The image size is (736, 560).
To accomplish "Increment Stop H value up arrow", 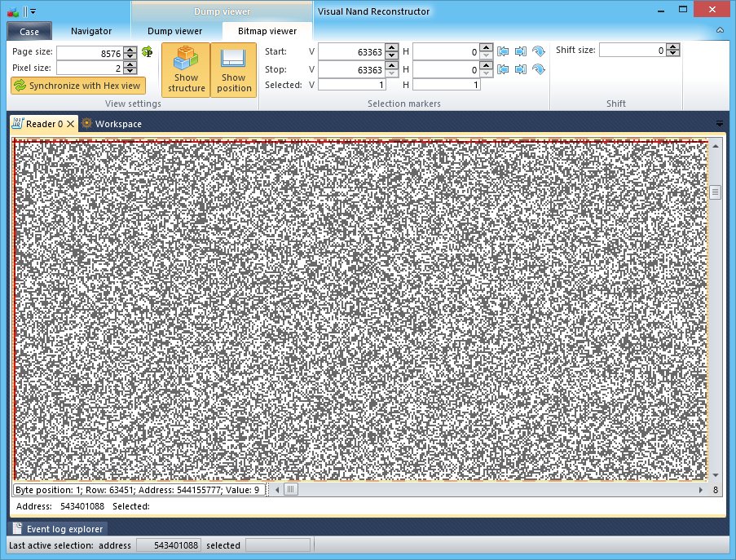I will pos(487,66).
